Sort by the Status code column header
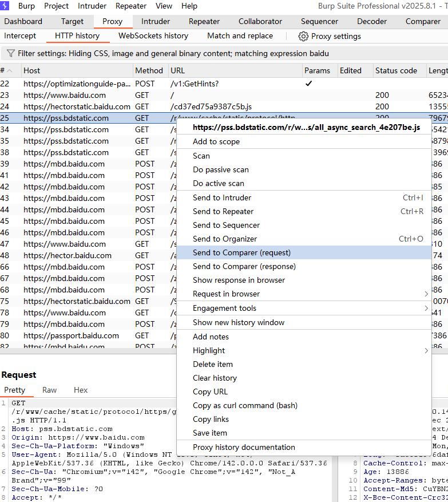The height and width of the screenshot is (502, 448). click(399, 71)
